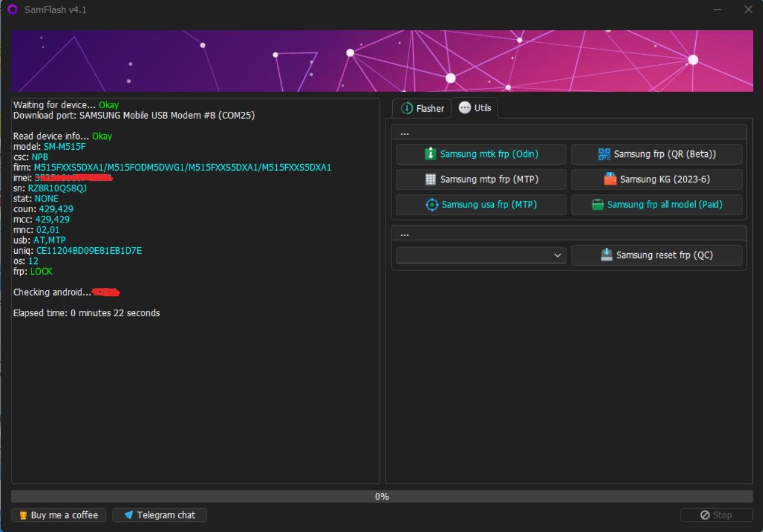Close the SamFlash window
763x532 pixels.
click(x=748, y=10)
